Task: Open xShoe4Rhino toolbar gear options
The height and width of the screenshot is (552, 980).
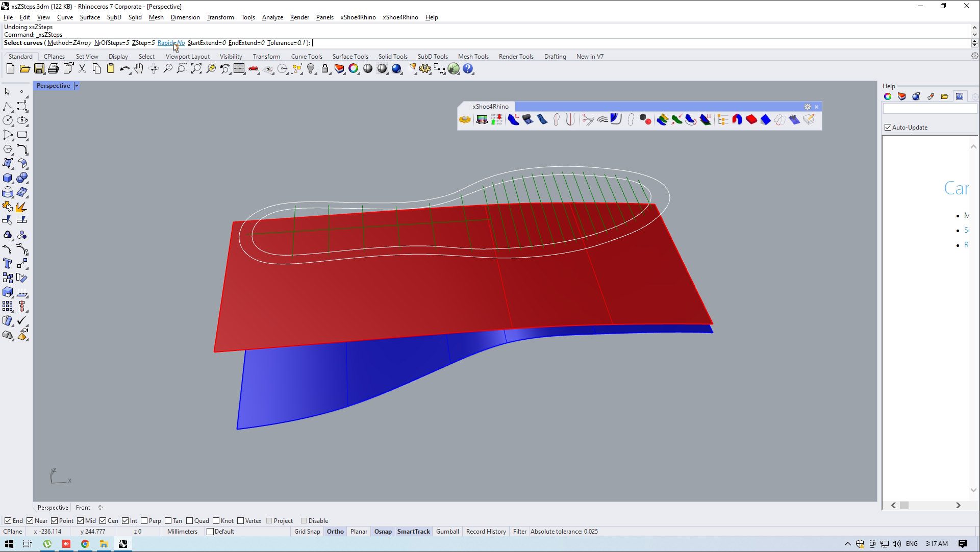Action: (x=807, y=107)
